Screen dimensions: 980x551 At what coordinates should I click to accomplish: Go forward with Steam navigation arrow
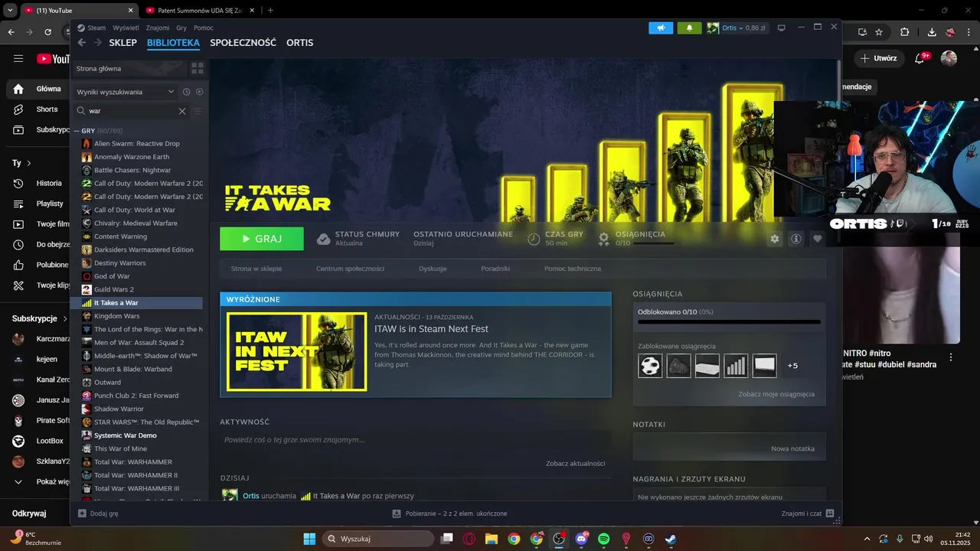click(x=97, y=43)
